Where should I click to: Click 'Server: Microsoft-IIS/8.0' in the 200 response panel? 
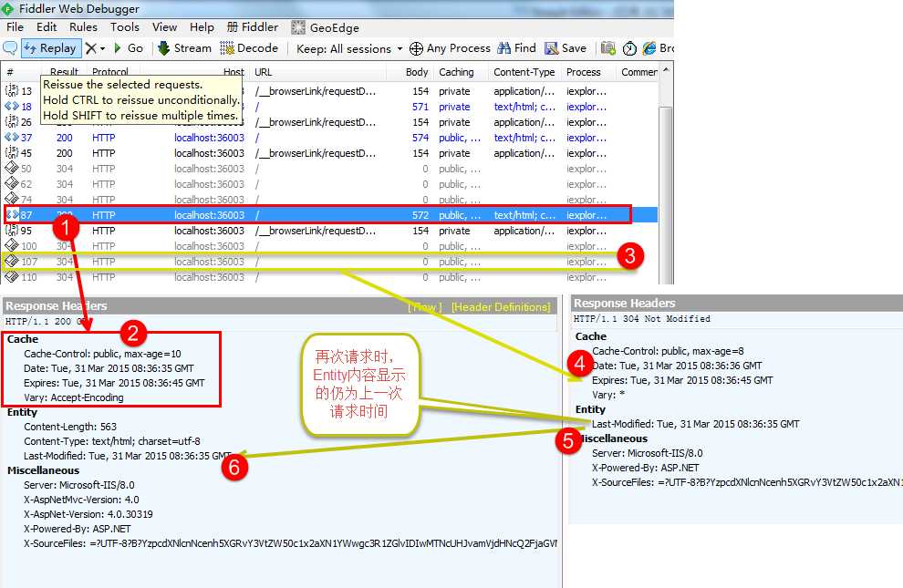(x=78, y=485)
